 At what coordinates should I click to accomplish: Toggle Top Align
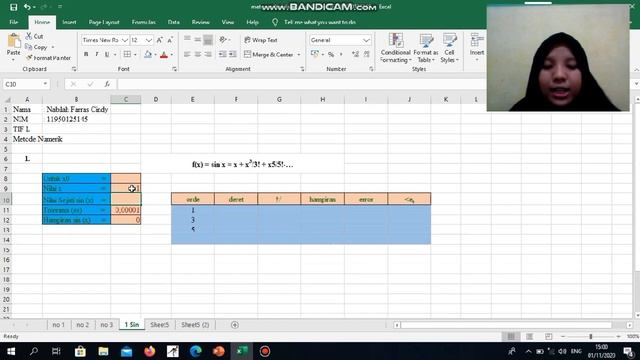tap(187, 40)
